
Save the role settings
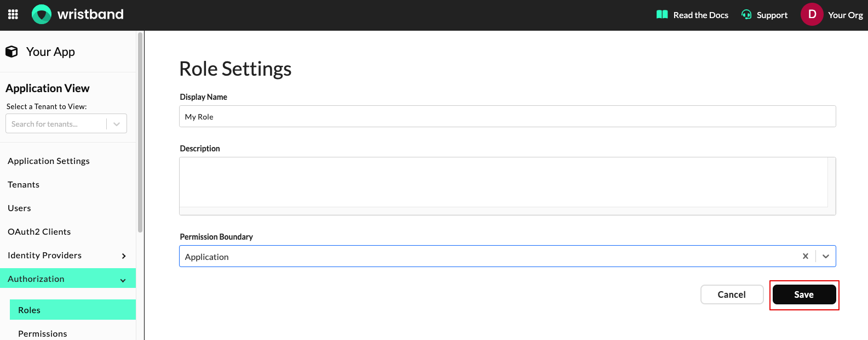[804, 294]
